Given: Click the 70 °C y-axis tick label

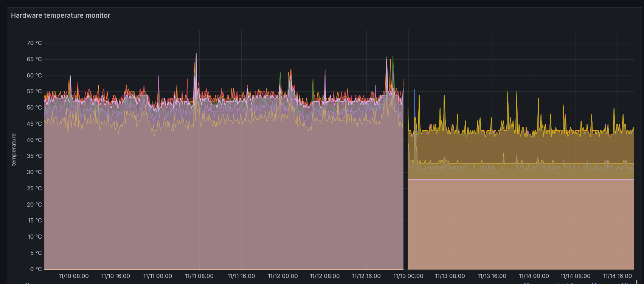Looking at the screenshot, I should tap(34, 43).
